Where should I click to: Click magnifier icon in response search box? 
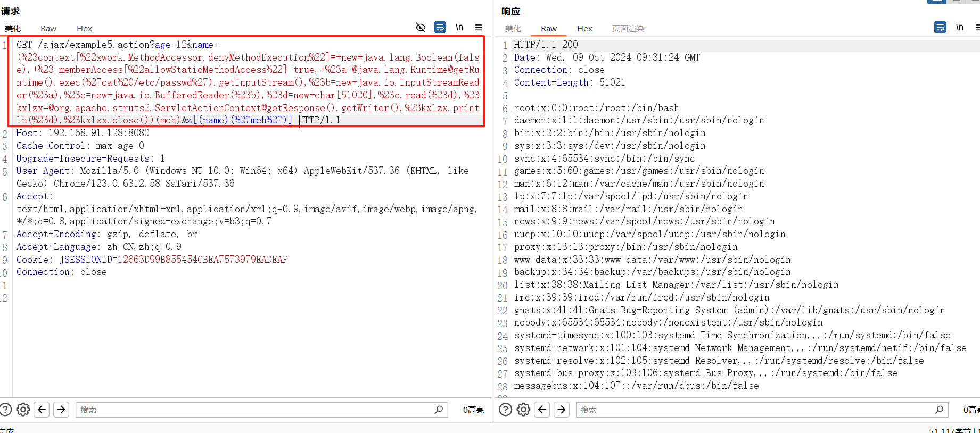(939, 410)
